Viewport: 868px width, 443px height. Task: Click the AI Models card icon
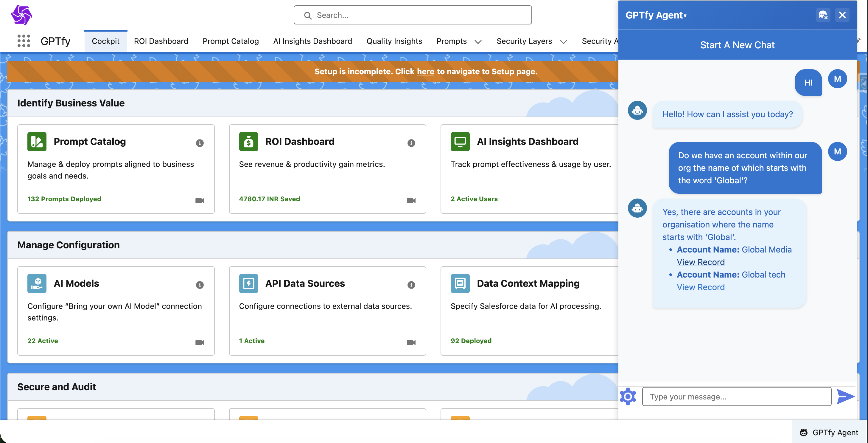(37, 284)
